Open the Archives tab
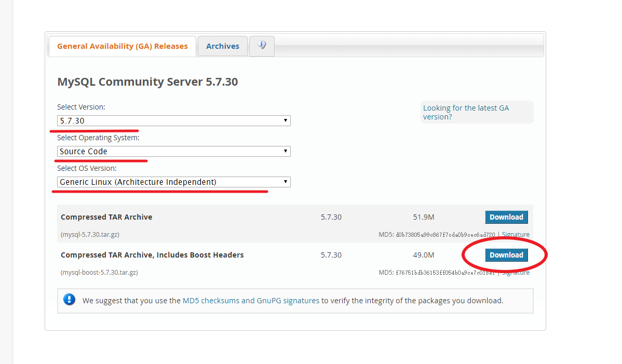The image size is (622, 364). pos(223,46)
